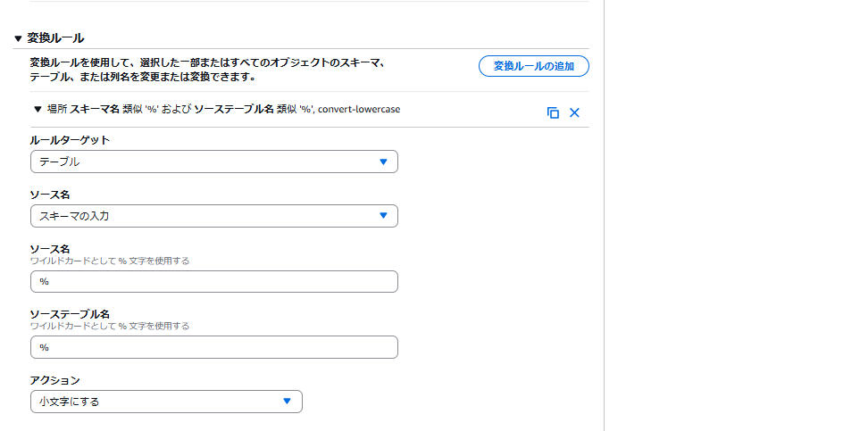The image size is (868, 431).
Task: Focus the ソーステーブル名 text field
Action: click(213, 347)
